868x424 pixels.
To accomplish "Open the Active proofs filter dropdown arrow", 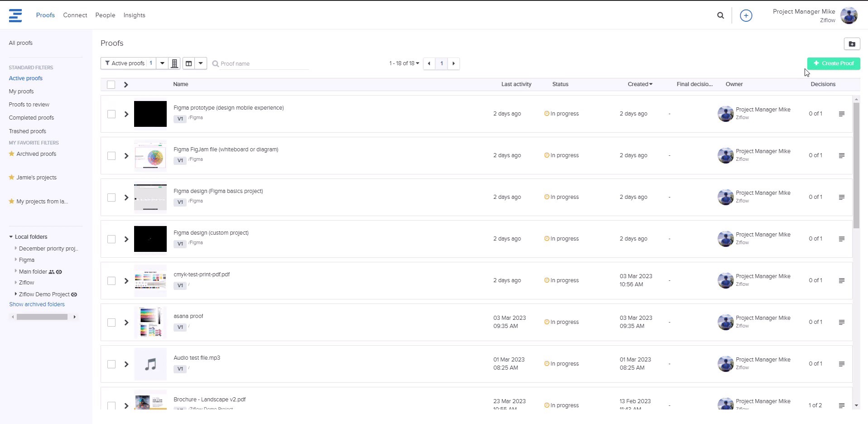I will pyautogui.click(x=162, y=63).
